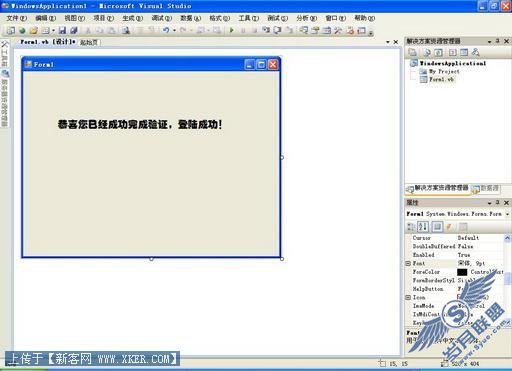Click the Properties Window icon on main toolbar
Image resolution: width=512 pixels, height=371 pixels.
[x=315, y=30]
